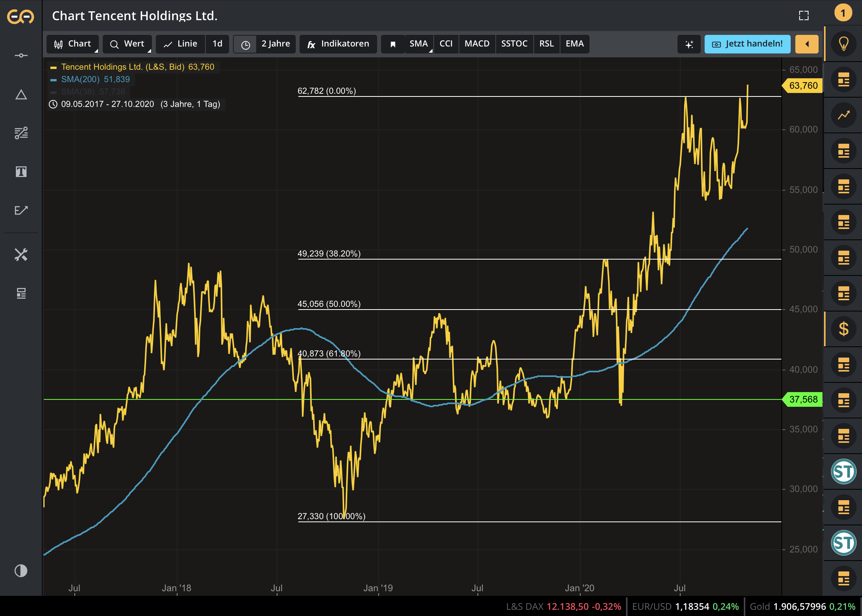Expand the Wert search dropdown

tap(127, 44)
